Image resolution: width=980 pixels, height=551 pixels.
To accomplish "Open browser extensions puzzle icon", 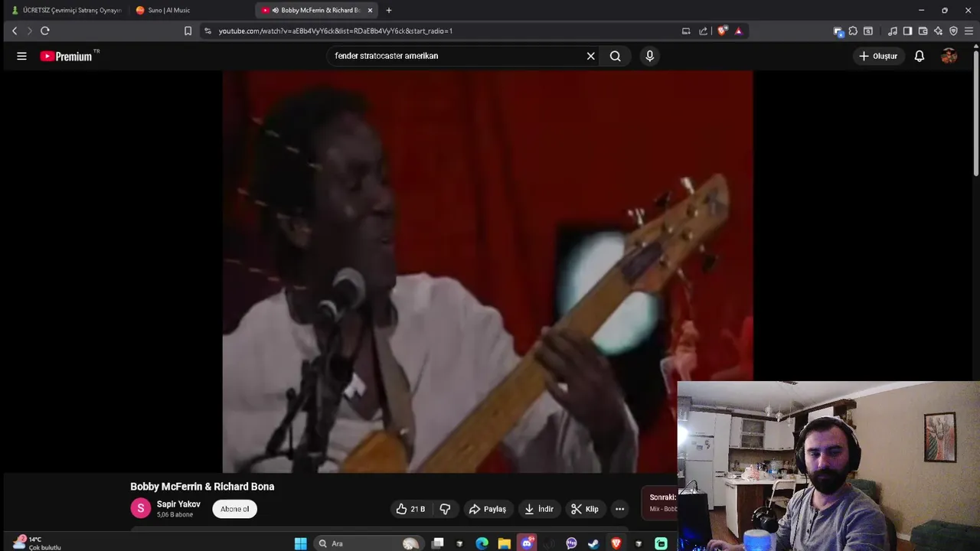I will tap(853, 31).
